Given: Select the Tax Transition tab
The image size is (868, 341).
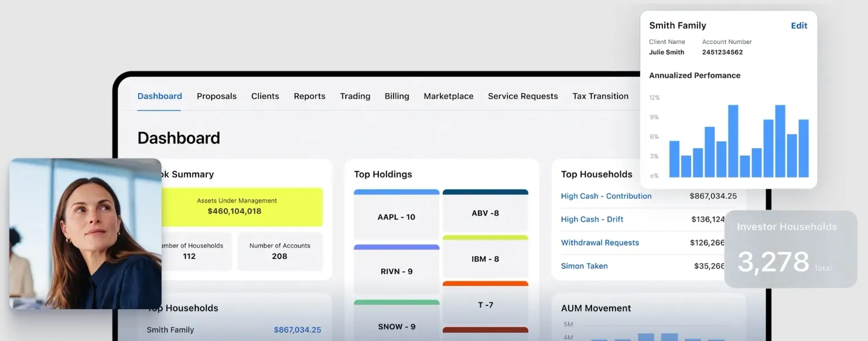Looking at the screenshot, I should pos(600,96).
